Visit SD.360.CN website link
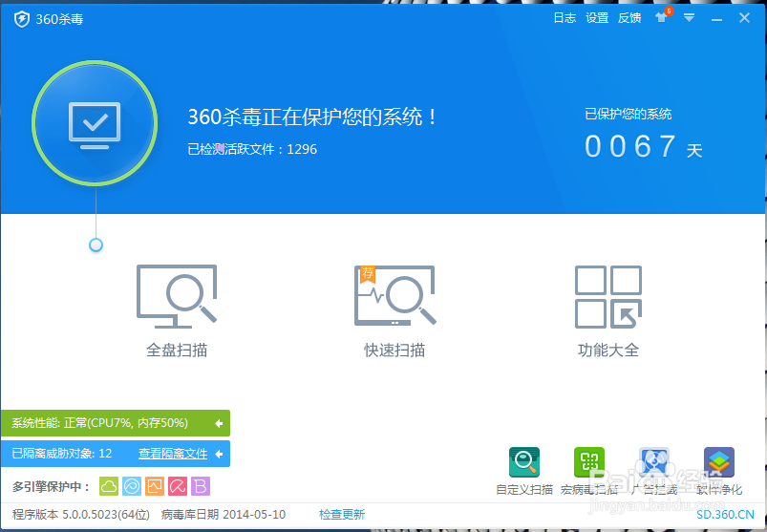Screen dimensions: 767x532 click(725, 515)
